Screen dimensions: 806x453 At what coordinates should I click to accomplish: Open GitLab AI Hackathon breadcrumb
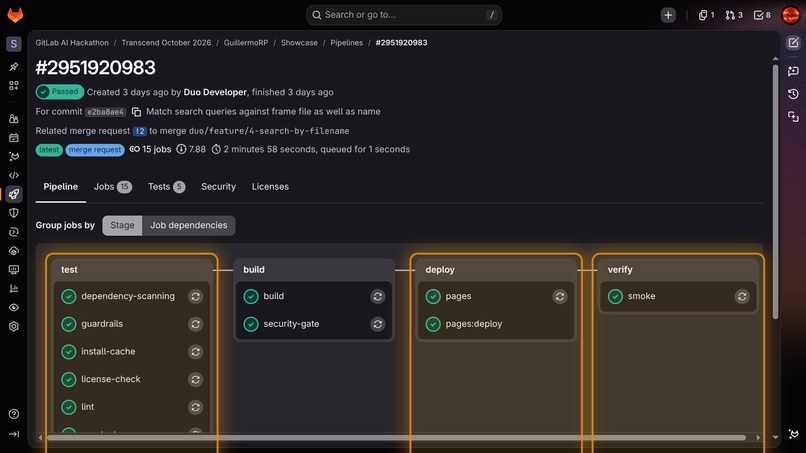(72, 43)
